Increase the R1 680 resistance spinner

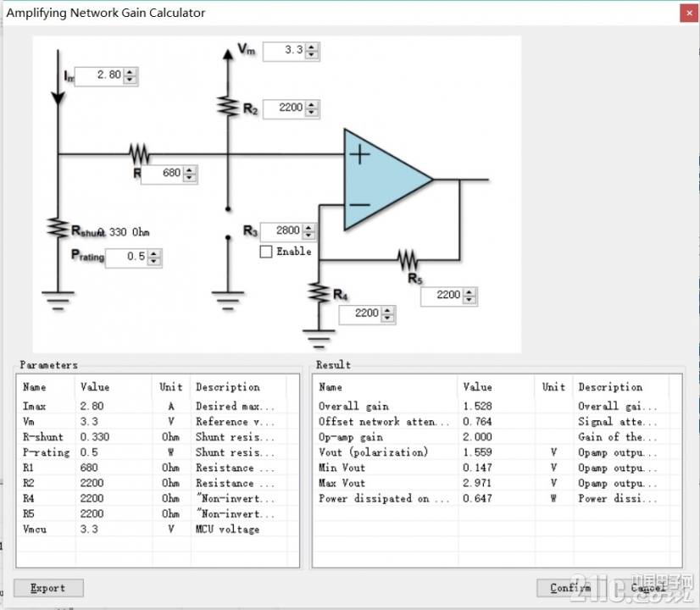click(189, 169)
